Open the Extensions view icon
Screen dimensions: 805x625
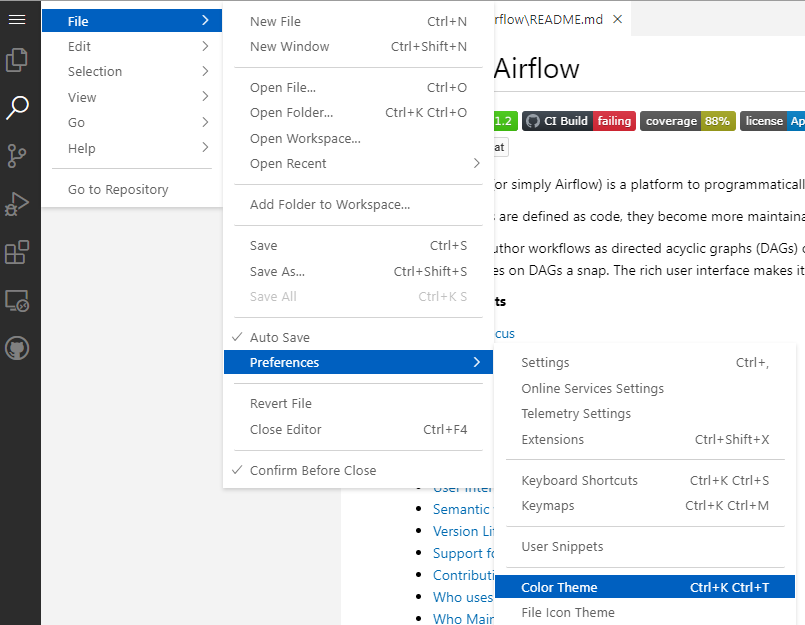click(17, 252)
